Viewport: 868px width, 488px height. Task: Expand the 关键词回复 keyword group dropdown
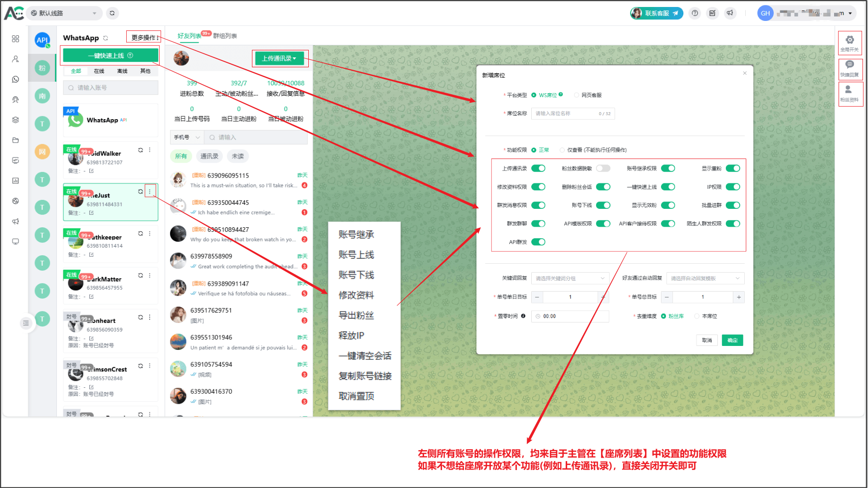[x=570, y=278]
